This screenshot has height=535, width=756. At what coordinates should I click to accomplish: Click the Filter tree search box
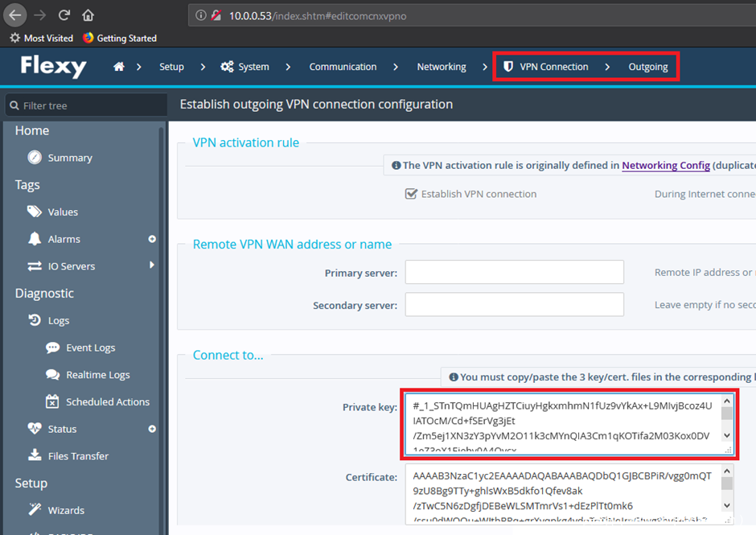pos(84,105)
